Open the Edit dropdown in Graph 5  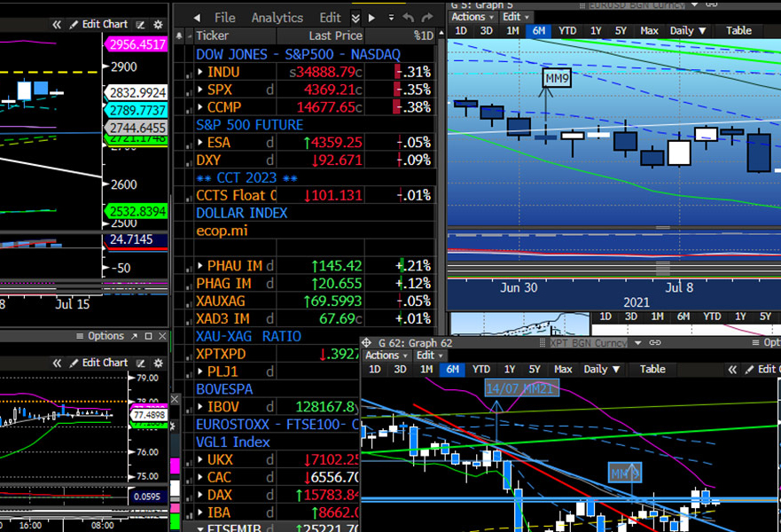click(x=515, y=17)
